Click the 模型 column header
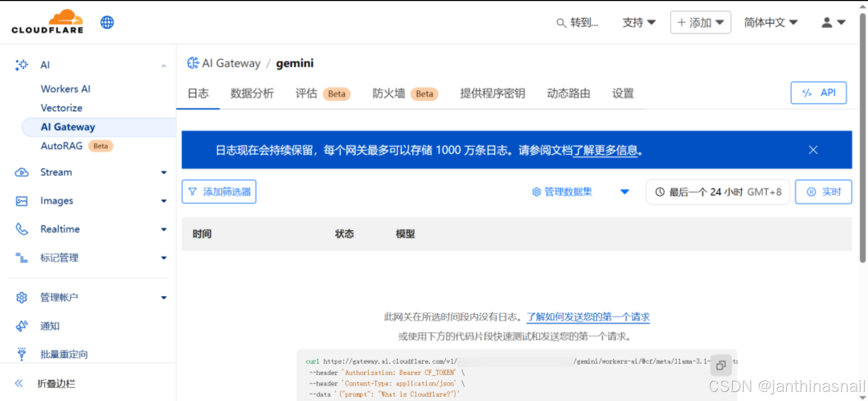The image size is (868, 401). point(405,234)
